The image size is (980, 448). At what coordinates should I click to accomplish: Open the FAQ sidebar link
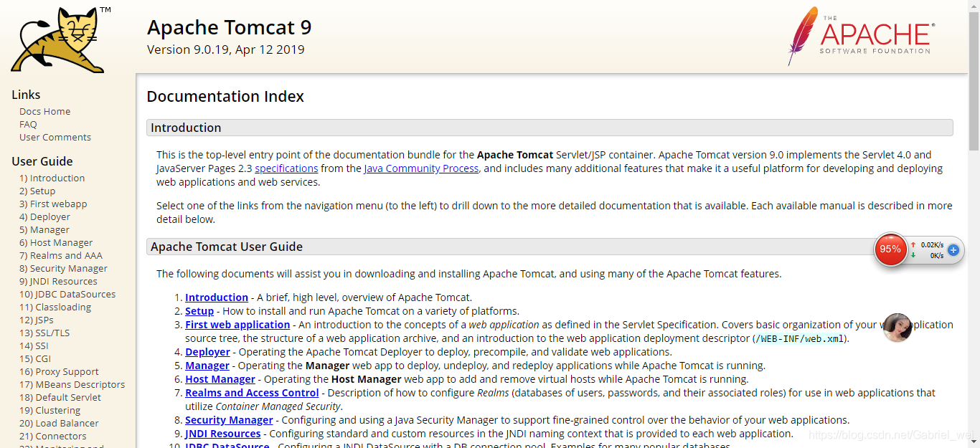[x=28, y=124]
